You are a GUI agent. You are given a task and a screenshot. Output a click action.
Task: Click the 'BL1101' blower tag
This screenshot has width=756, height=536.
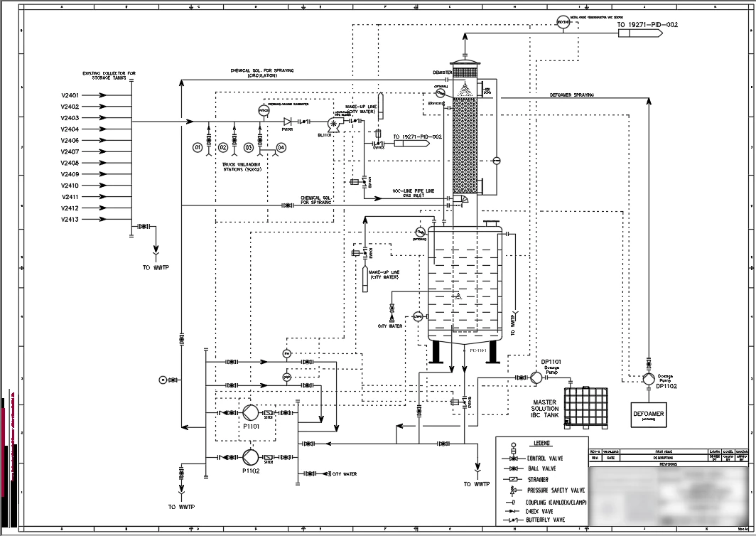tap(324, 136)
